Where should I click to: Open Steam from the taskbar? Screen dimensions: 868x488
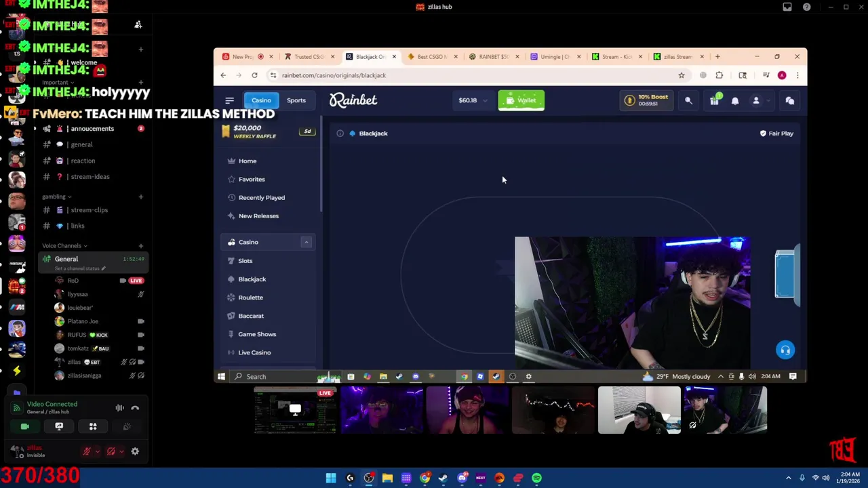(x=443, y=478)
